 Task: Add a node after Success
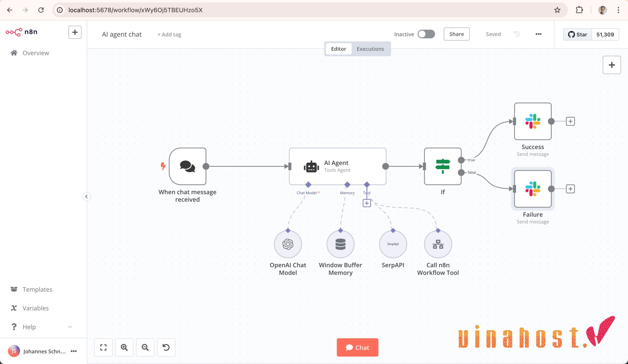[x=570, y=121]
